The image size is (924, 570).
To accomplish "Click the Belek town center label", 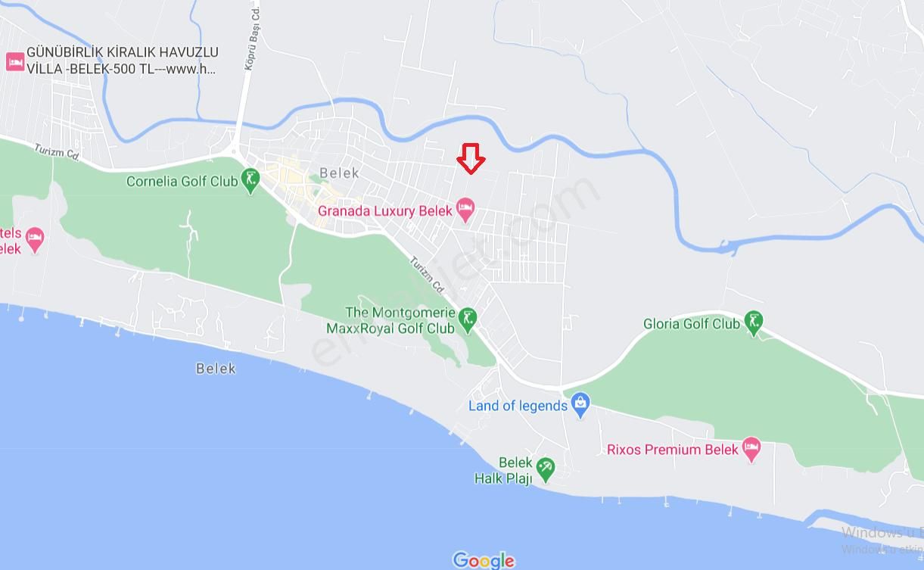I will 339,173.
